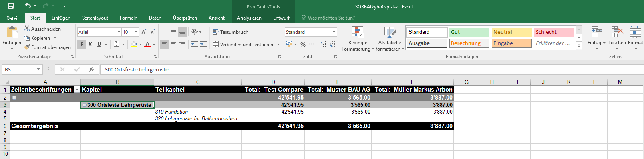Open the Customize Quick Access Toolbar arrow
The image size is (644, 159).
pos(64,6)
